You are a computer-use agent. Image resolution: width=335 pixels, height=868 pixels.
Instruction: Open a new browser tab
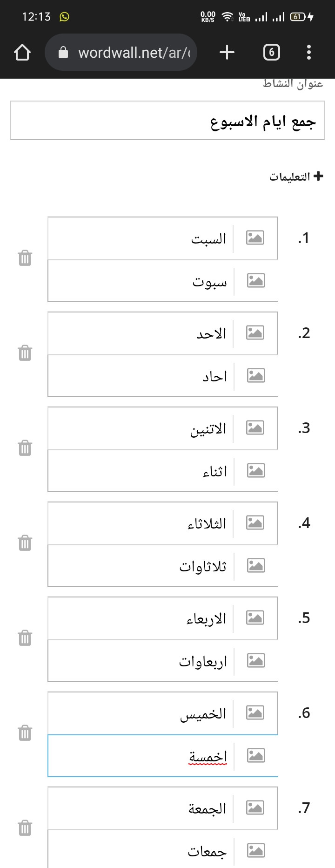pyautogui.click(x=227, y=52)
